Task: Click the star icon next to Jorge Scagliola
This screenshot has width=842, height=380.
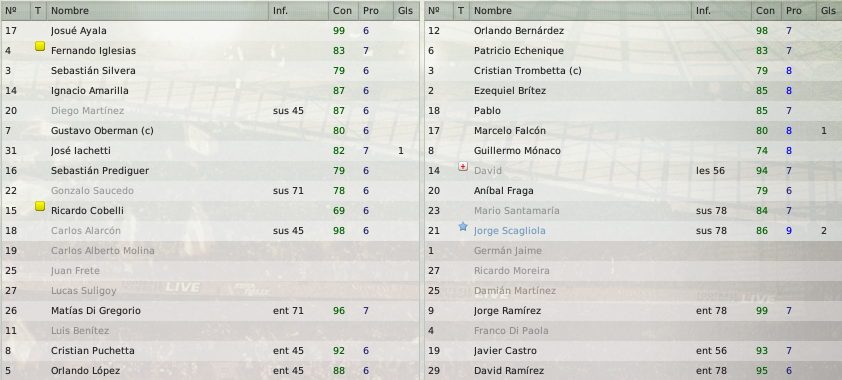Action: (463, 226)
